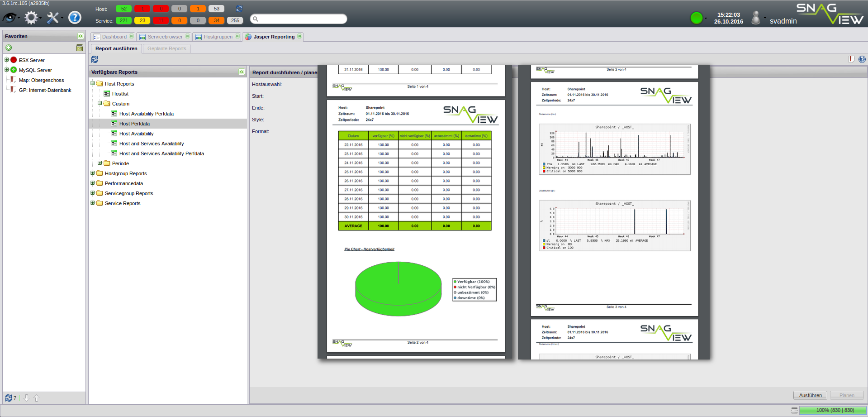Screen dimensions: 868x417
Task: Expand the Servicegroup Reports folder
Action: 92,193
